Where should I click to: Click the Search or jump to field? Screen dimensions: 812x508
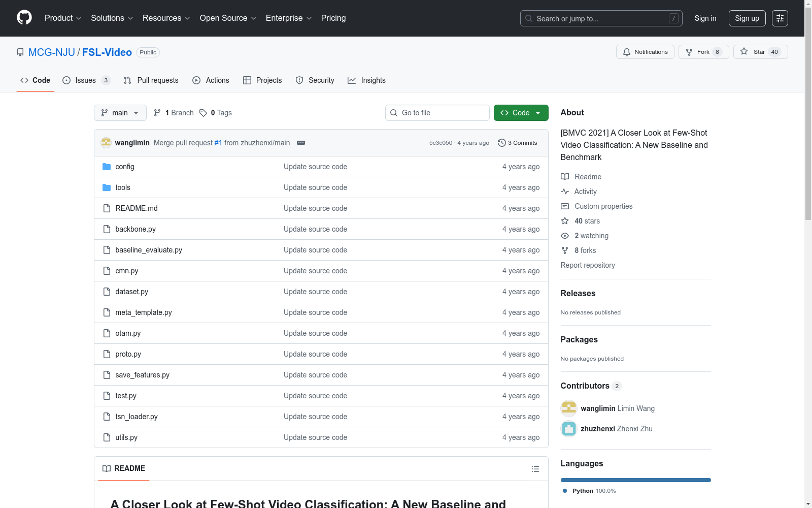pos(601,18)
